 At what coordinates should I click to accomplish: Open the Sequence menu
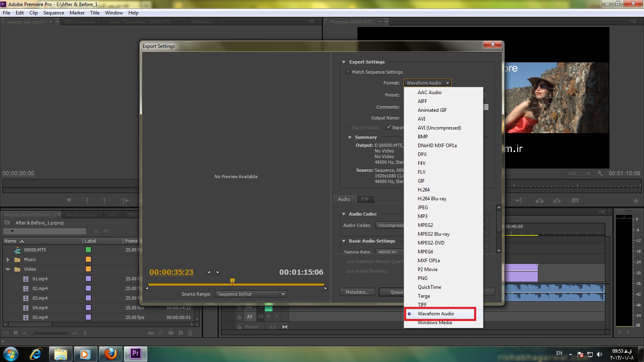[x=54, y=13]
